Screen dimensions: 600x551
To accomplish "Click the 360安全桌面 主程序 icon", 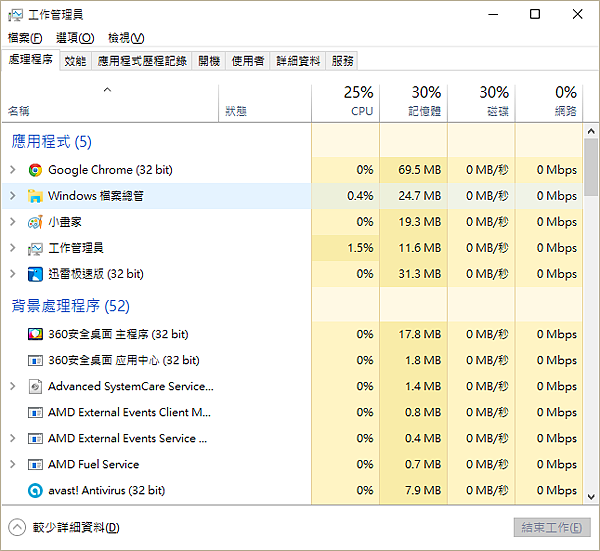I will (35, 334).
